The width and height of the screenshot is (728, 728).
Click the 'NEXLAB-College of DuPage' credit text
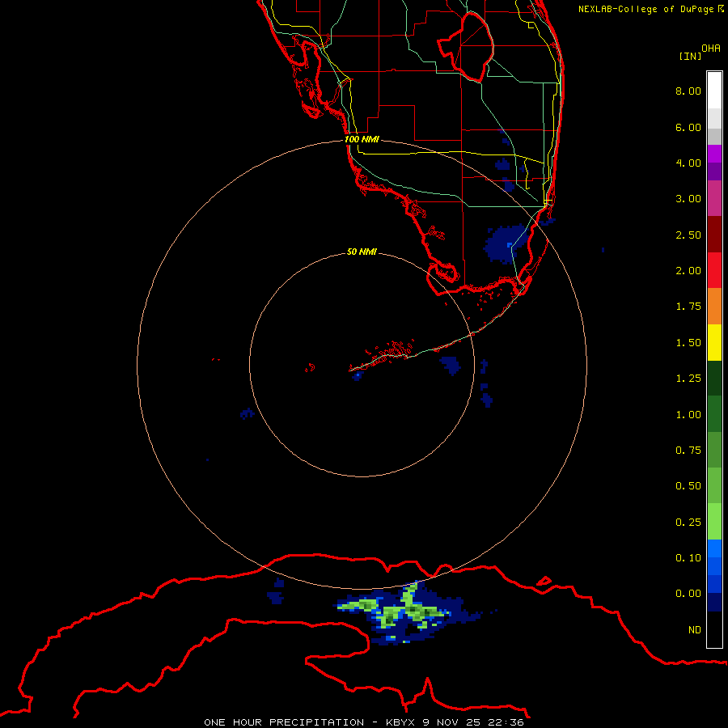click(x=645, y=9)
